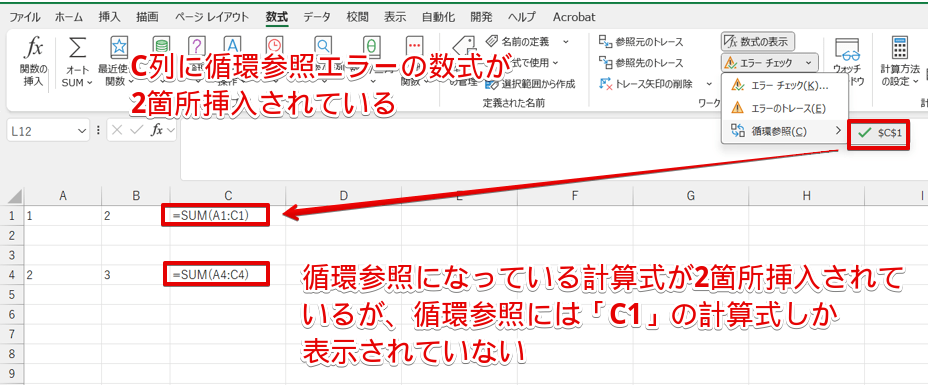Image resolution: width=930 pixels, height=385 pixels.
Task: Expand the 名前の定義 dropdown arrow
Action: pyautogui.click(x=565, y=42)
